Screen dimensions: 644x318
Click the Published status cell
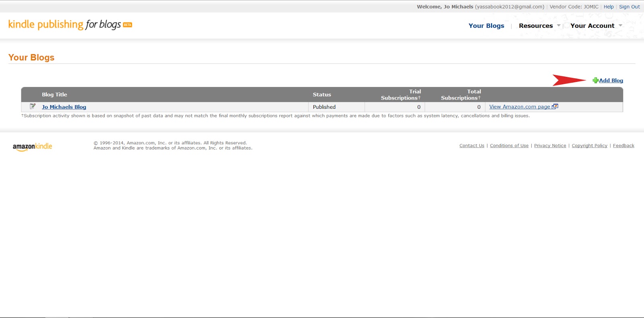pos(336,107)
